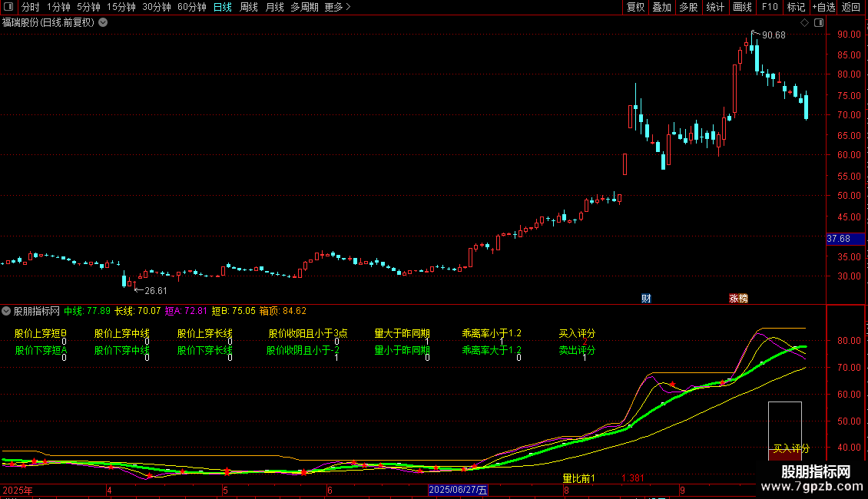
Task: Click the 乖离率大于1.2 label
Action: click(x=492, y=350)
